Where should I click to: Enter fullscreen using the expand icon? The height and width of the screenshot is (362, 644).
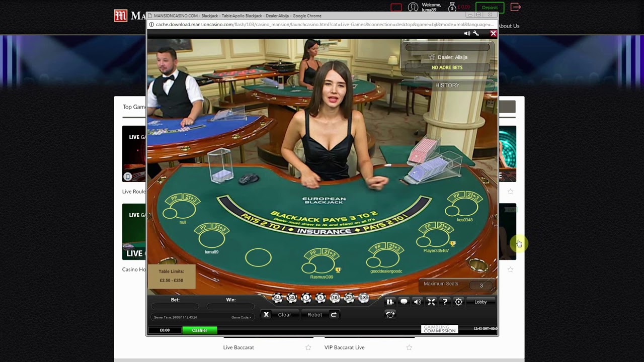[431, 302]
